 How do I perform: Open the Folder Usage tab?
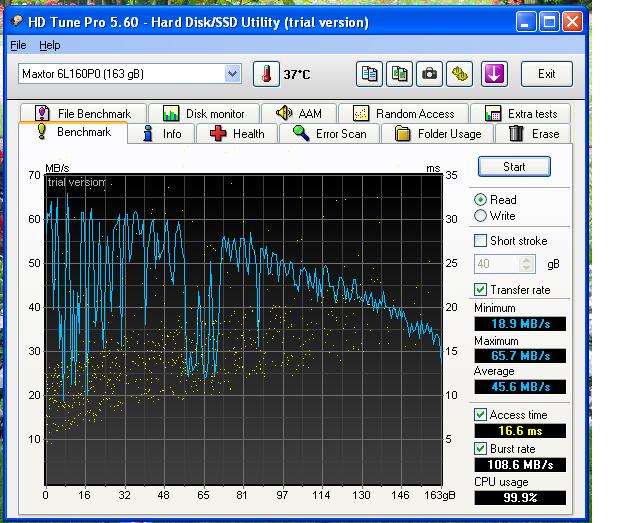[x=438, y=133]
